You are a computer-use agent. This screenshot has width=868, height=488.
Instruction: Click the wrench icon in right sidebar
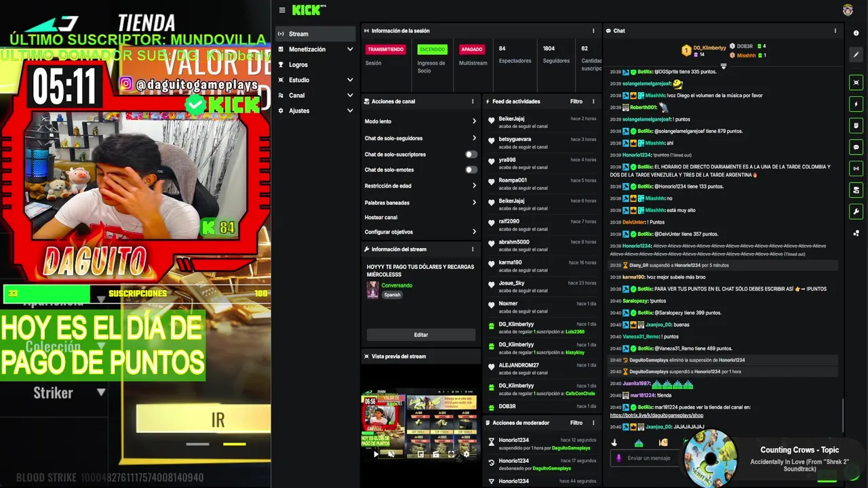pyautogui.click(x=856, y=211)
